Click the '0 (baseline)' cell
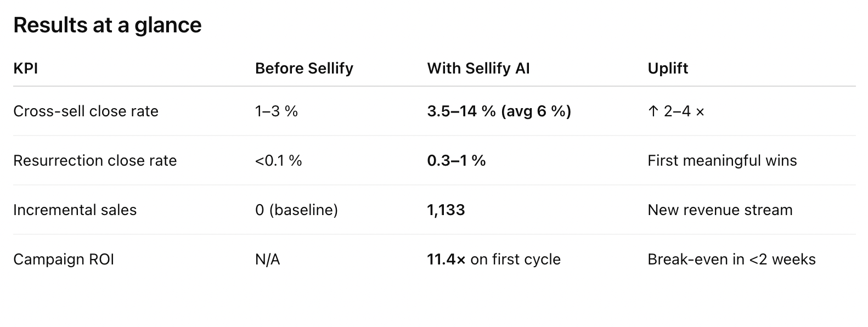 point(296,210)
